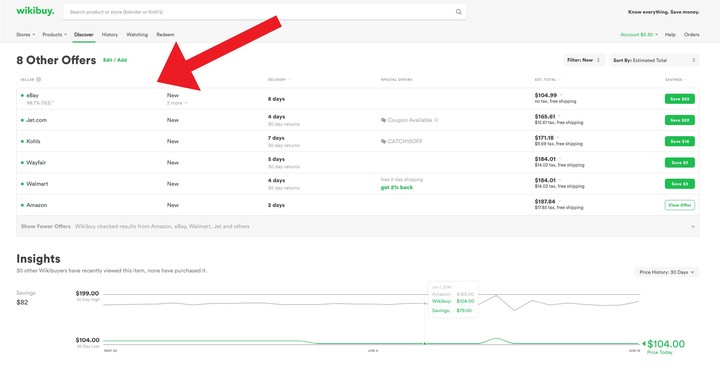
Task: Click the search magnifier icon
Action: point(458,12)
